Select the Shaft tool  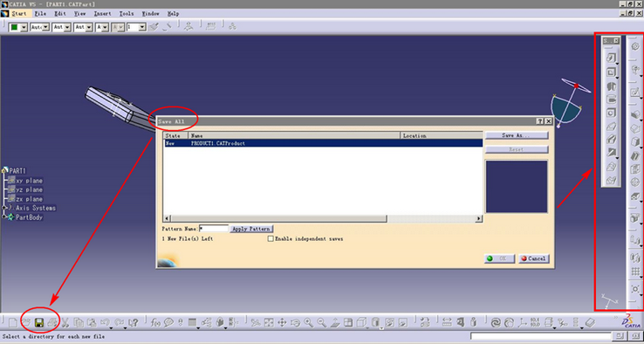[612, 86]
